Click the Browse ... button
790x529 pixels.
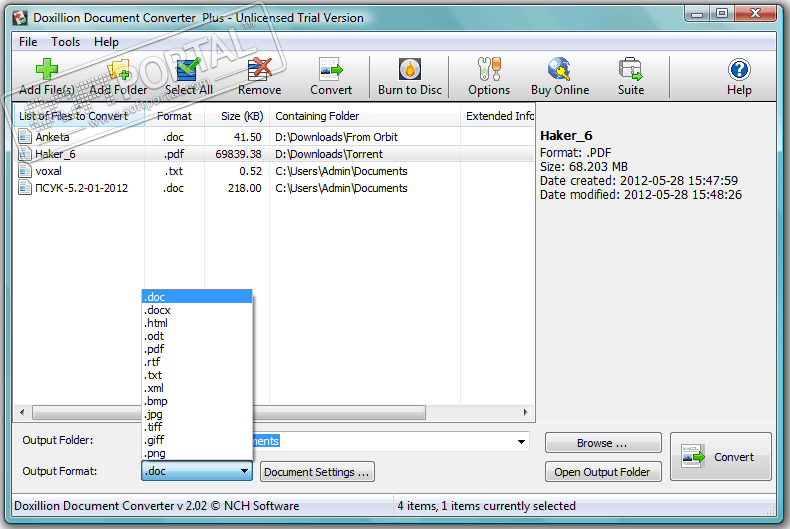tap(603, 443)
